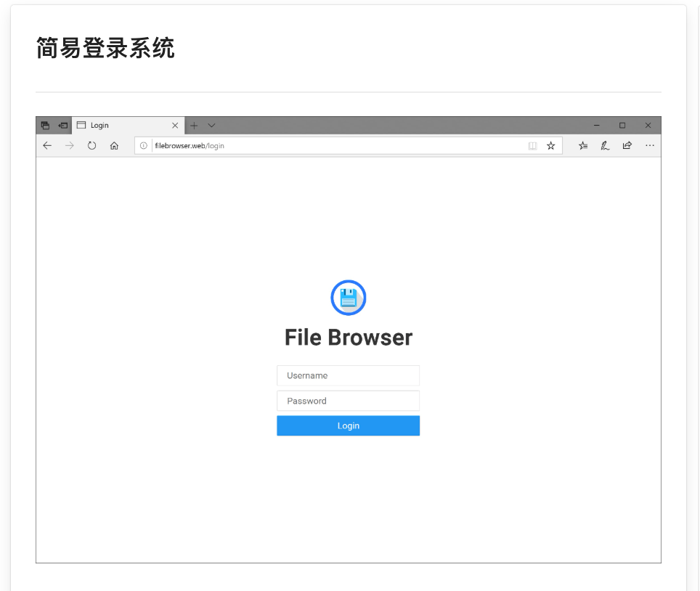This screenshot has height=591, width=700.
Task: Open the favorites hub list
Action: click(583, 146)
